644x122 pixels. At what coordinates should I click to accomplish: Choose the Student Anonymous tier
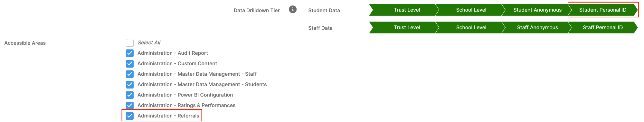[x=537, y=10]
